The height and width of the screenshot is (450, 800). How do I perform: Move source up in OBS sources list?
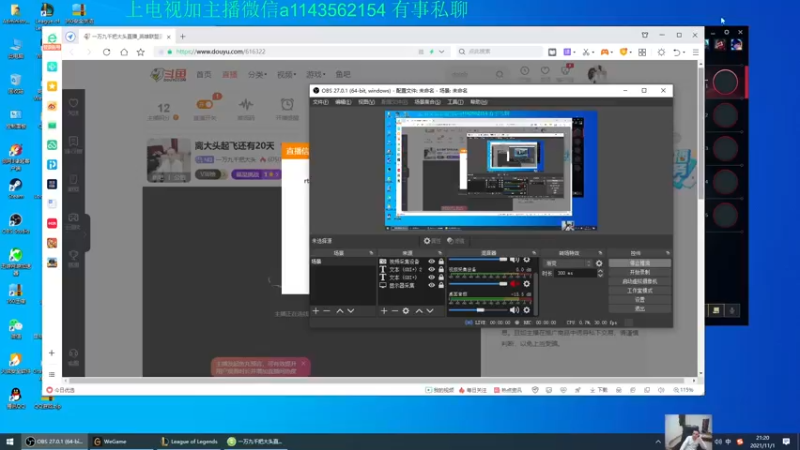[419, 311]
